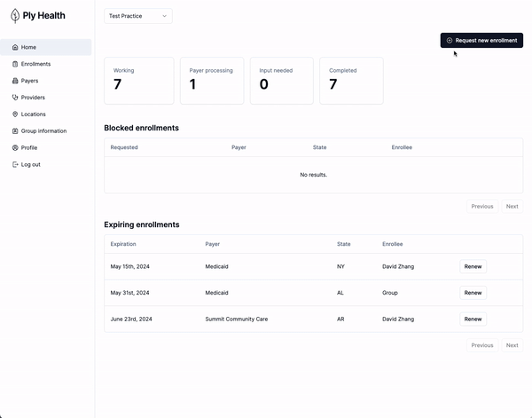This screenshot has width=532, height=418.
Task: Click the NY state cell
Action: click(x=340, y=266)
